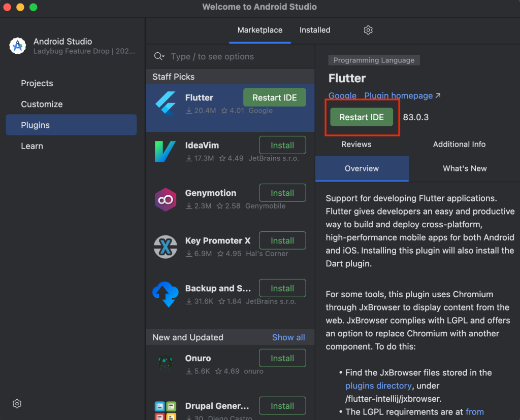Viewport: 520px width, 420px height.
Task: Open Key Promoter X plugin icon
Action: (165, 247)
